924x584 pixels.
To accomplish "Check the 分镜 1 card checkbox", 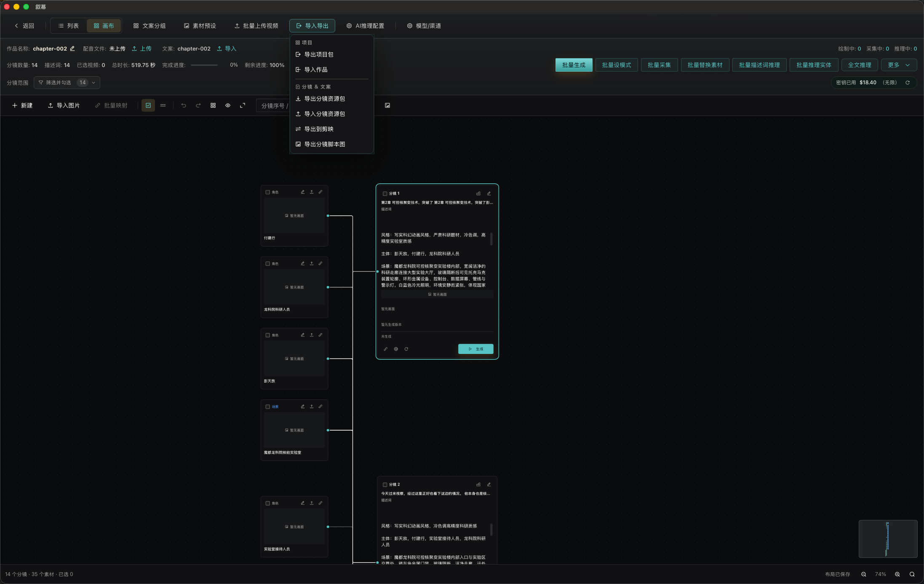I will (385, 193).
